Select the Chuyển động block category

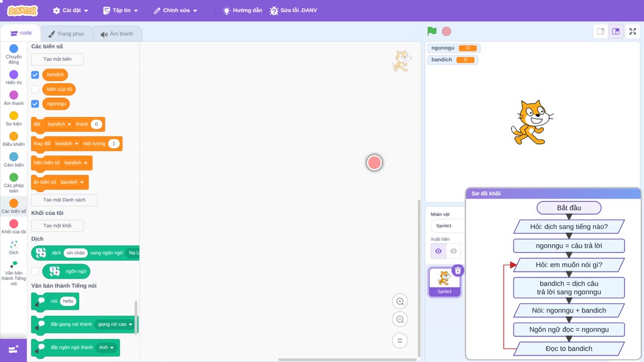(13, 54)
